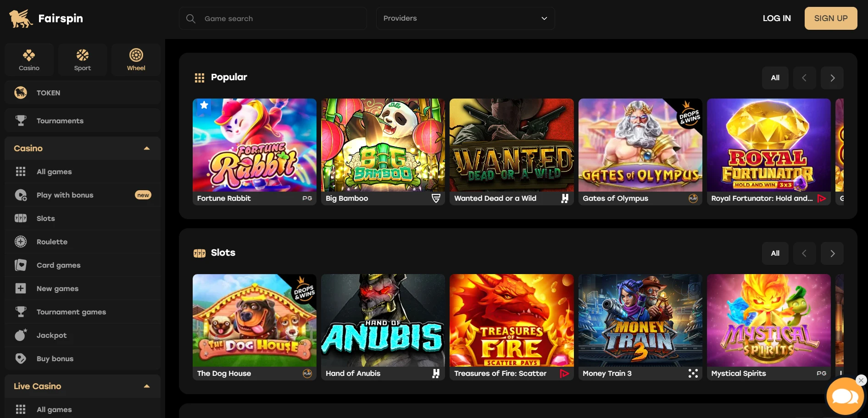Click Pragmatic Play icon on Gates of Olympus
Viewport: 868px width, 418px height.
coord(693,198)
